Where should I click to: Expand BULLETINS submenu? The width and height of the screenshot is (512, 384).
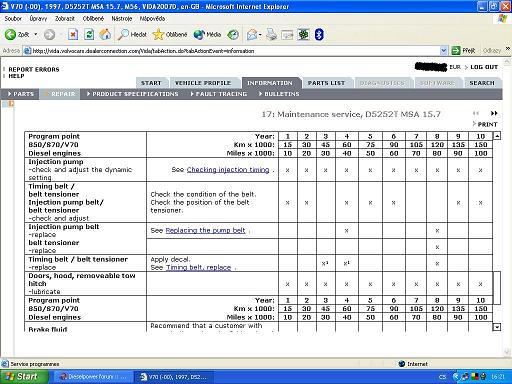click(279, 94)
